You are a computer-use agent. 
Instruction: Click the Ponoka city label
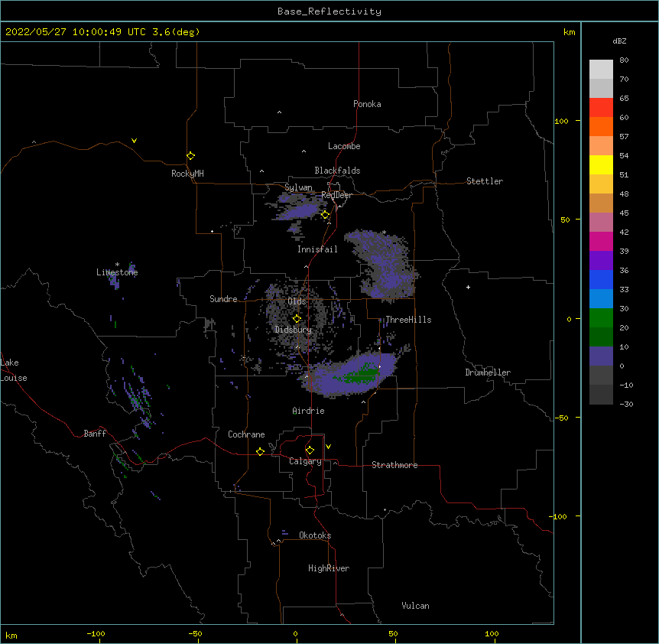(367, 104)
